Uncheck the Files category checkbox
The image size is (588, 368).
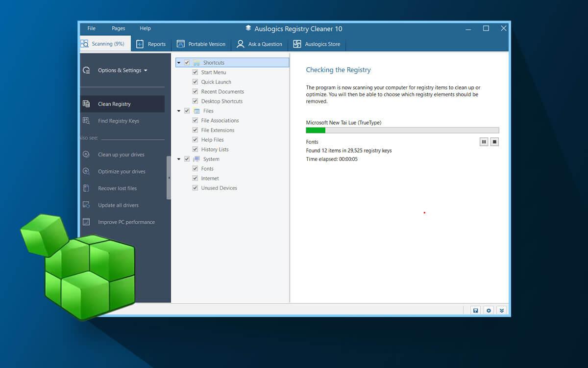pos(187,111)
